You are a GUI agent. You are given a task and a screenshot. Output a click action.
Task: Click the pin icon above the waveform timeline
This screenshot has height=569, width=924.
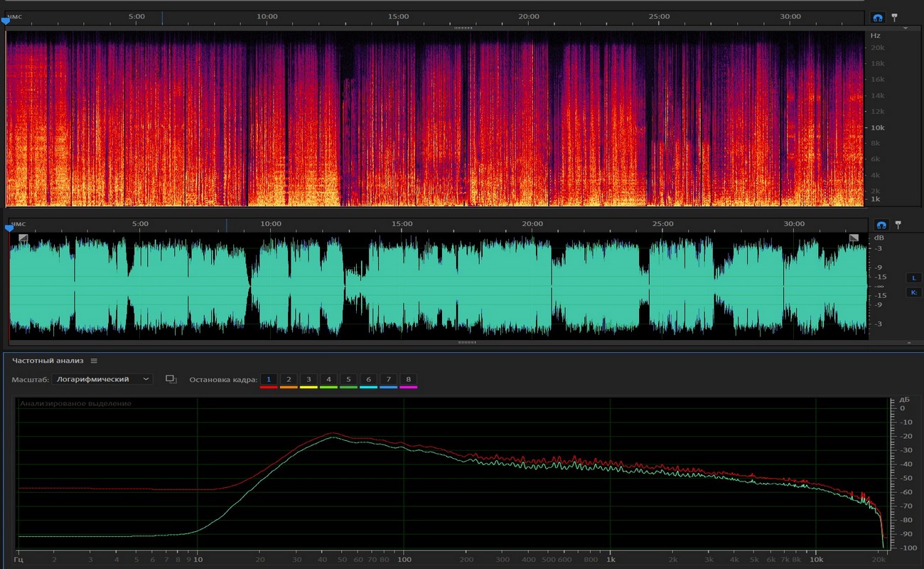(898, 225)
